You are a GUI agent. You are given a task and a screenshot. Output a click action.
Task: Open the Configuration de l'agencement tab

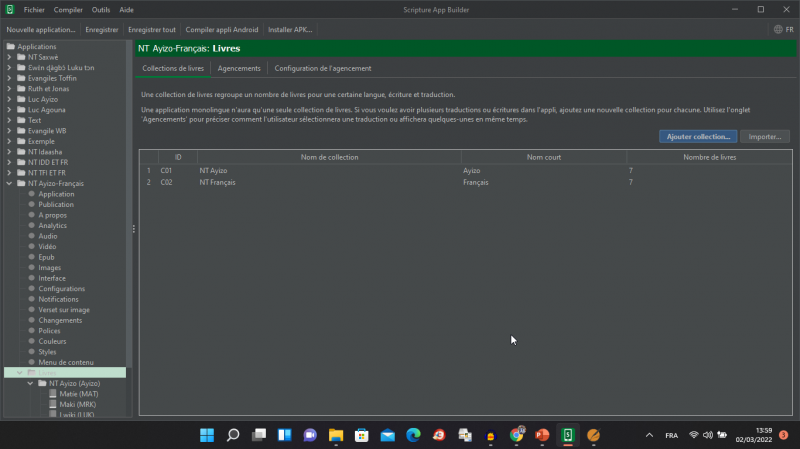point(322,68)
